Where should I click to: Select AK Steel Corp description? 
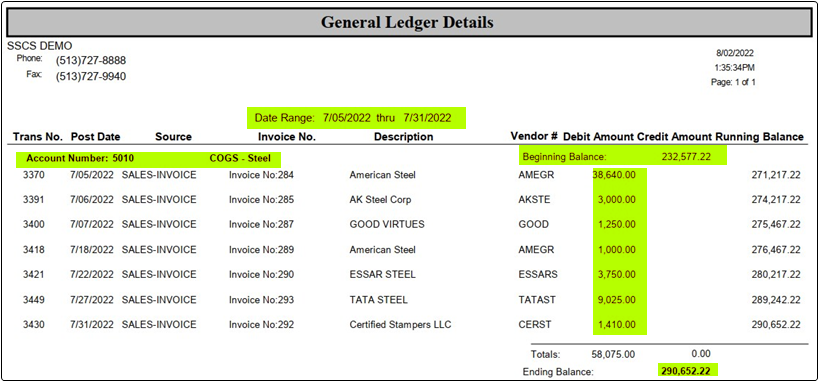[381, 200]
